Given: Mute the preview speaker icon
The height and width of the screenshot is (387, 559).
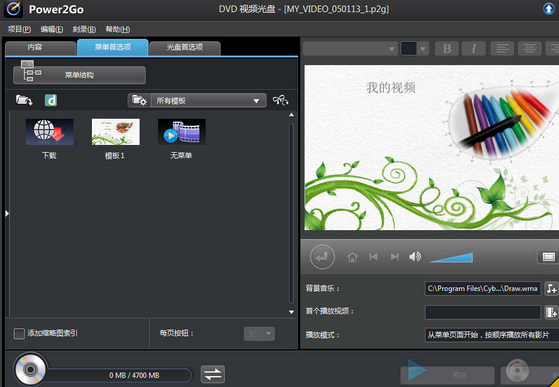Looking at the screenshot, I should pos(415,257).
